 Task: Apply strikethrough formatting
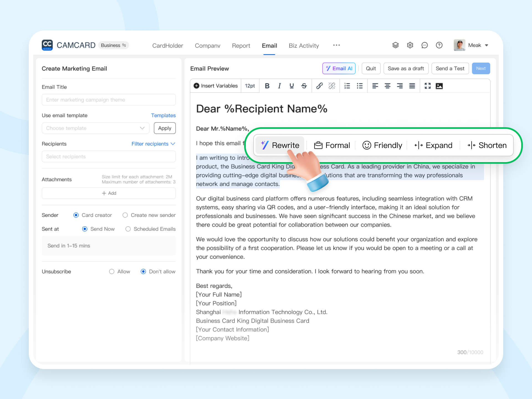pyautogui.click(x=304, y=86)
